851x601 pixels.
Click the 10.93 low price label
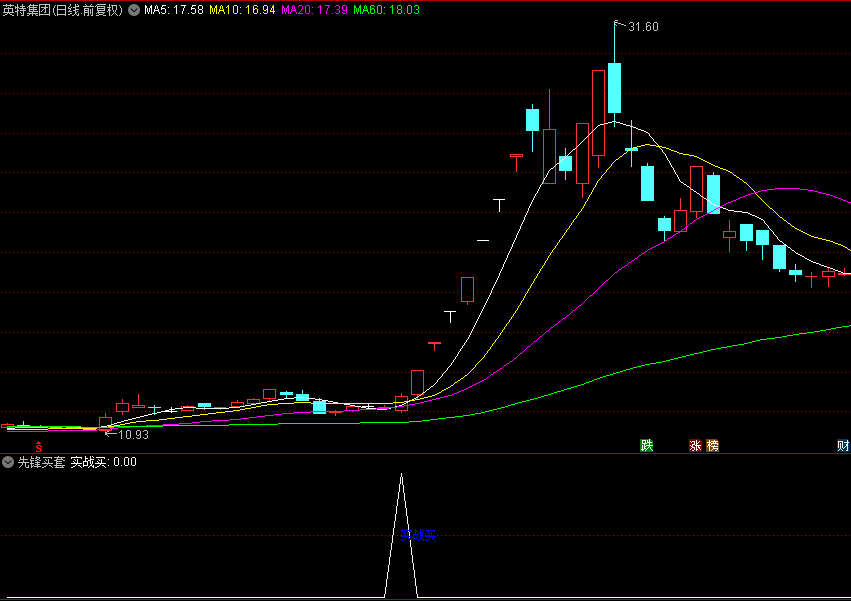click(x=133, y=434)
